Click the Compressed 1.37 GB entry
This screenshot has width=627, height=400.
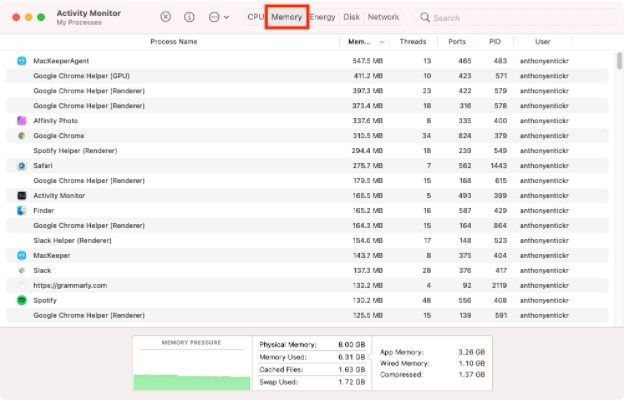432,374
